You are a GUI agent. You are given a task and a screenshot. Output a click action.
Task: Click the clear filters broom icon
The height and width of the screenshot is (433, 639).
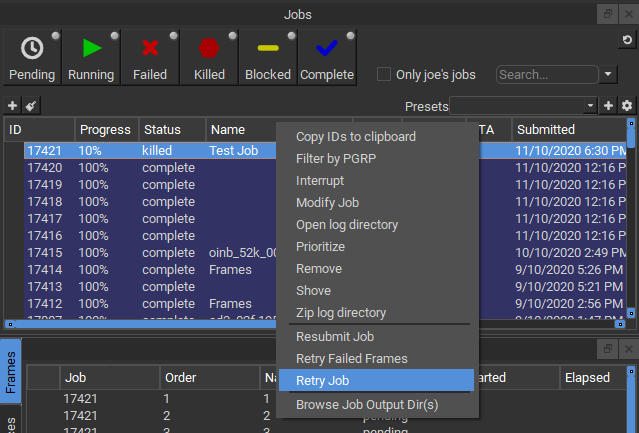tap(31, 105)
